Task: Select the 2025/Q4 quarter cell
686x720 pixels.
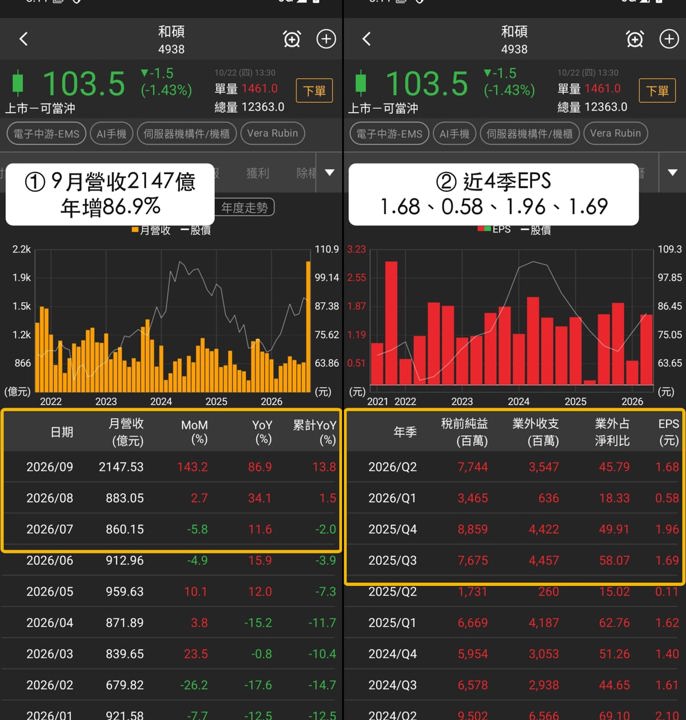Action: coord(393,529)
